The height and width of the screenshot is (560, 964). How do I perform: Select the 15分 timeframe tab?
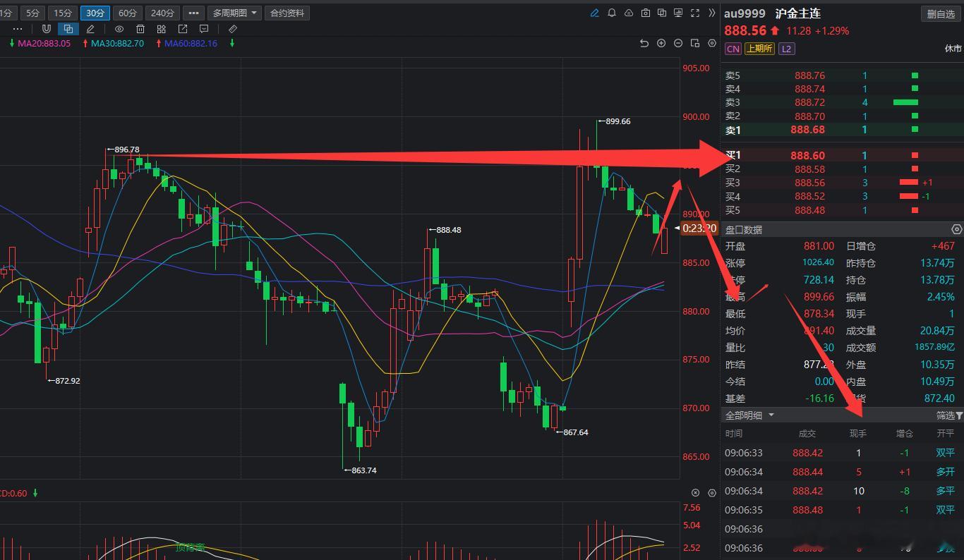coord(63,13)
